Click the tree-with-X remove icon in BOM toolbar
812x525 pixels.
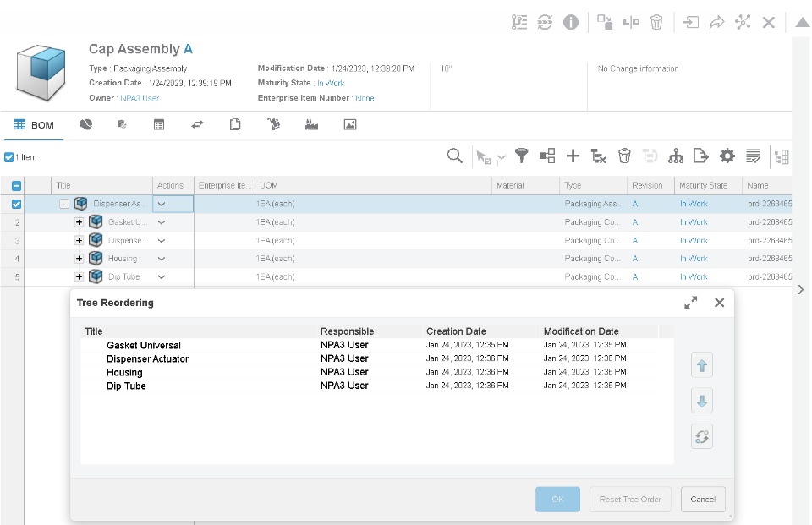coord(599,156)
